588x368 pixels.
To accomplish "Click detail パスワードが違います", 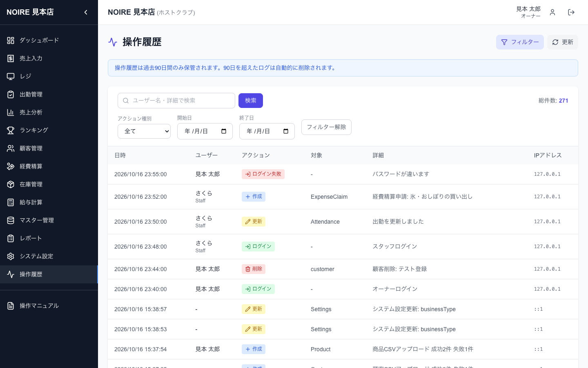I will pyautogui.click(x=401, y=174).
